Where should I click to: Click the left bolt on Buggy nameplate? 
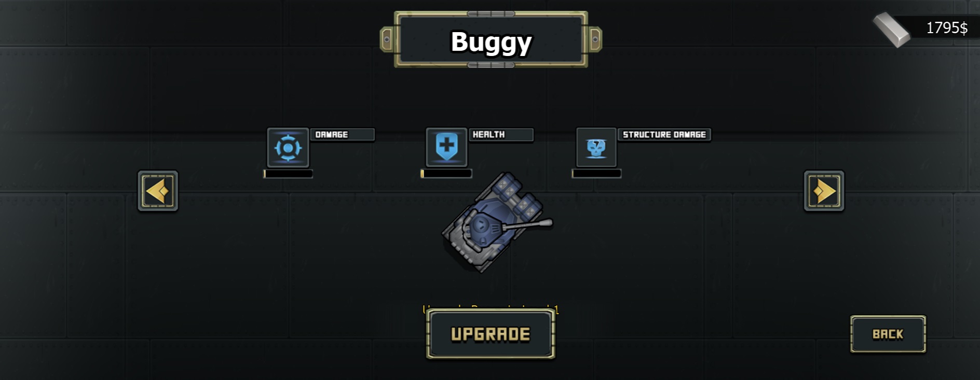(387, 39)
